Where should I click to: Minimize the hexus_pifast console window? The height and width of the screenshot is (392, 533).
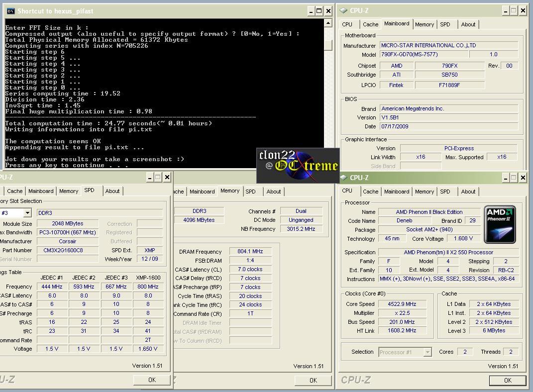pos(311,11)
